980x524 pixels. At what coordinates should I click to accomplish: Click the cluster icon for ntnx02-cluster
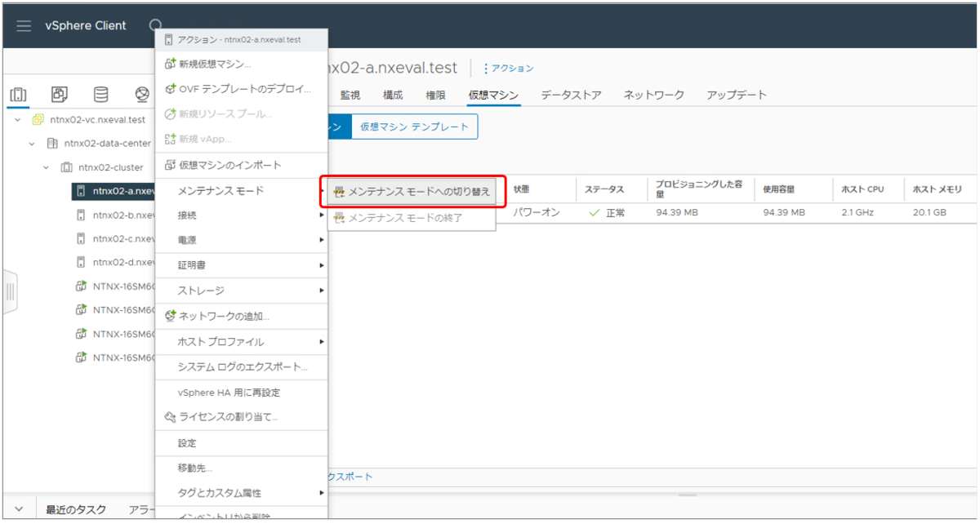(x=66, y=167)
